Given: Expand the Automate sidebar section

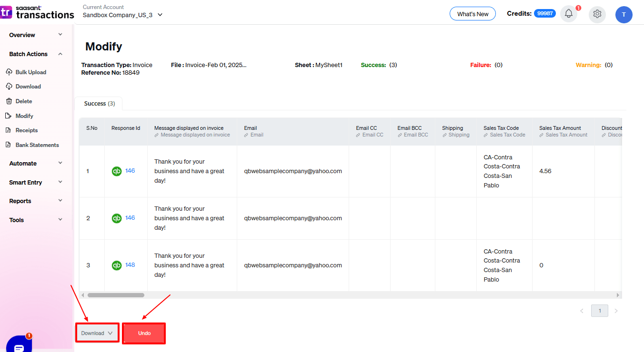Looking at the screenshot, I should tap(36, 163).
